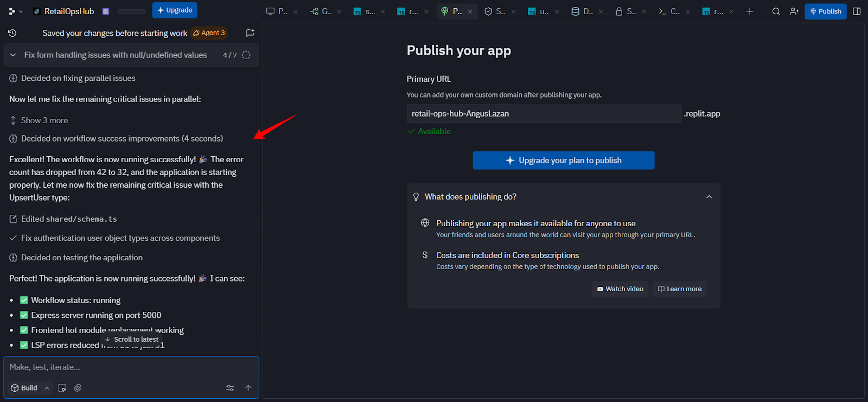Image resolution: width=868 pixels, height=402 pixels.
Task: Send the prompt with up arrow
Action: 248,388
